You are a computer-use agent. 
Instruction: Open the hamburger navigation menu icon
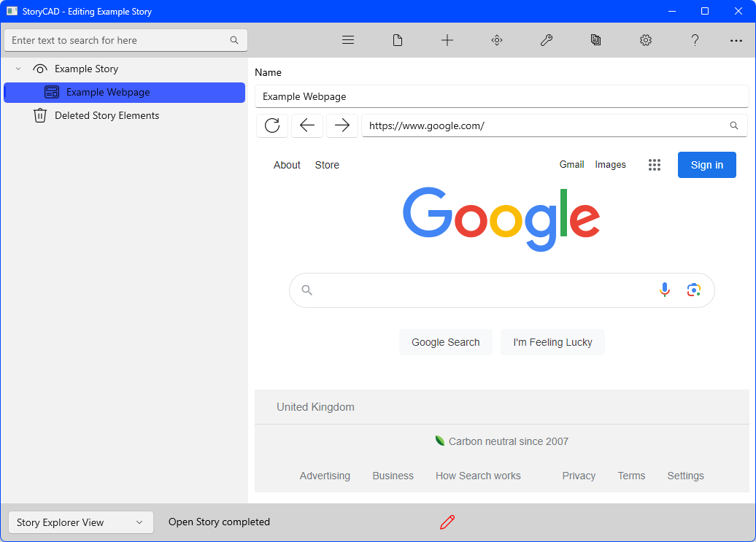[x=347, y=40]
